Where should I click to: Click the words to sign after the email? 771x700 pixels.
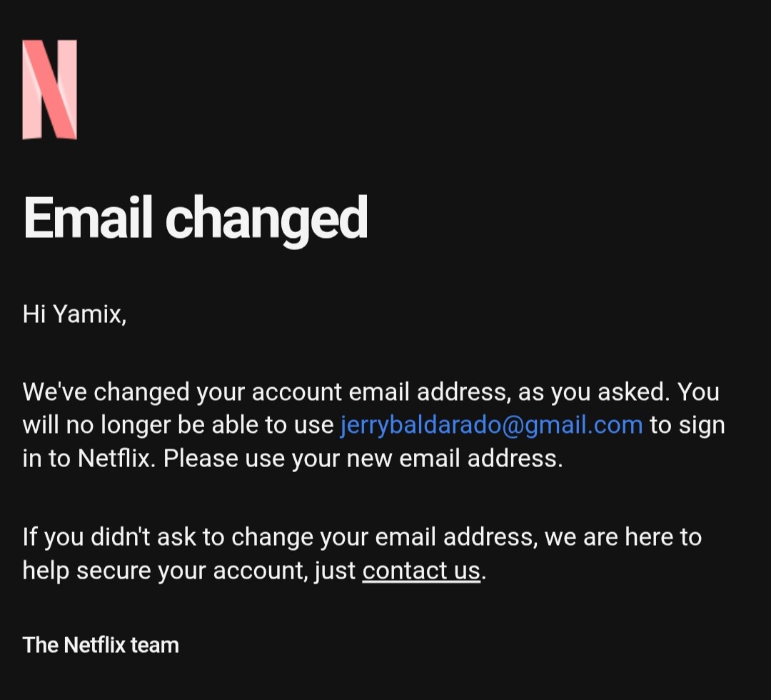687,425
